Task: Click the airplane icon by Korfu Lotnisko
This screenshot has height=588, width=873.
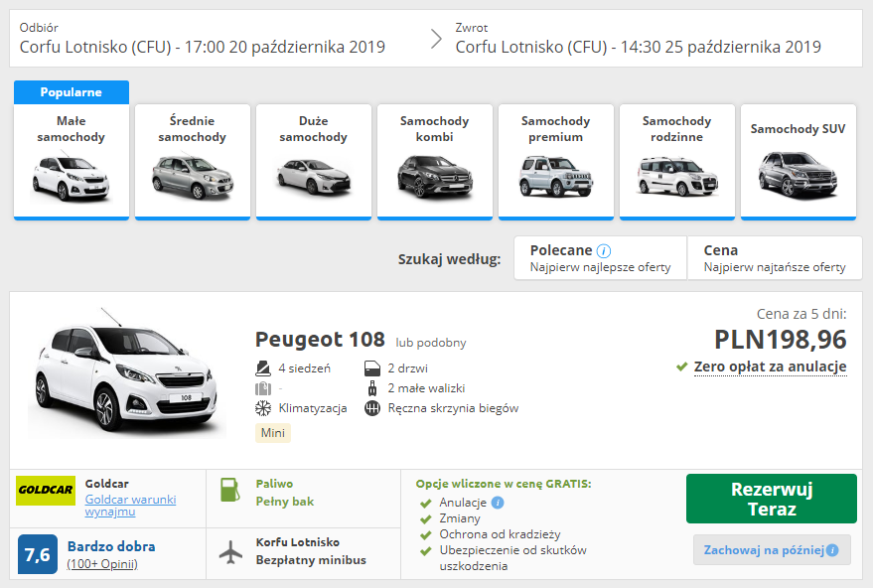Action: tap(230, 552)
